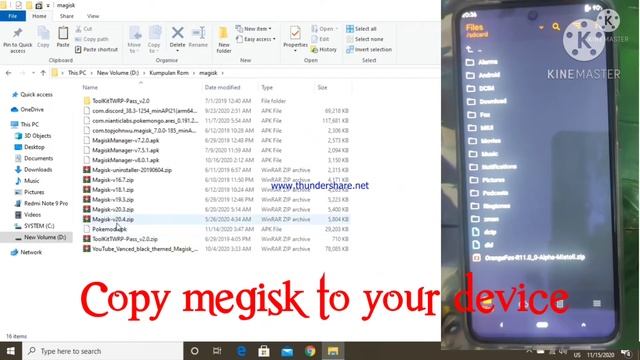Click File Explorer taskbar icon
This screenshot has width=640, height=360.
click(x=333, y=351)
